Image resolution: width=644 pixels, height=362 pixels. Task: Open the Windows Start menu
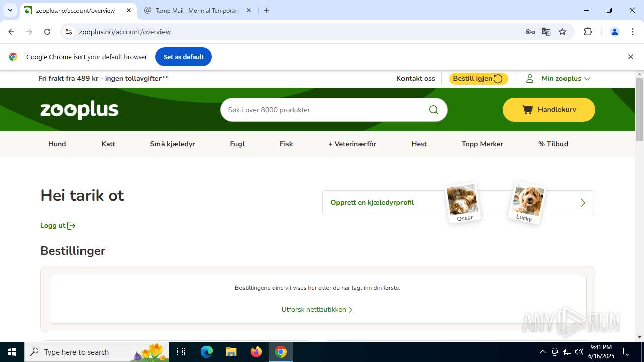click(12, 352)
